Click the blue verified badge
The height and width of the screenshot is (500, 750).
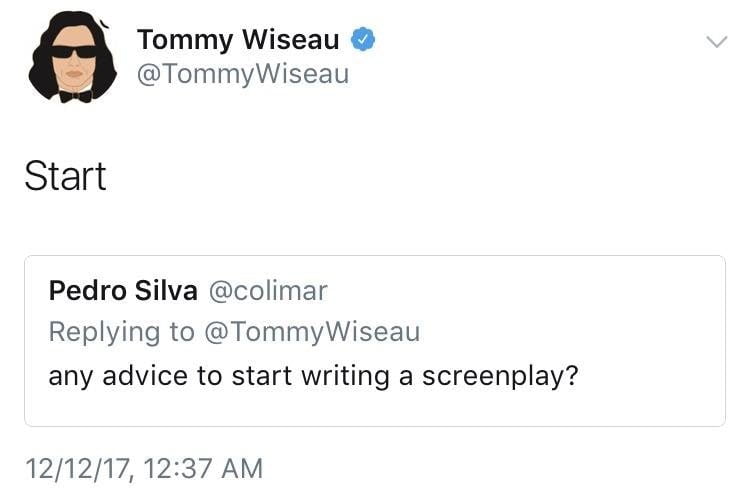(x=363, y=40)
